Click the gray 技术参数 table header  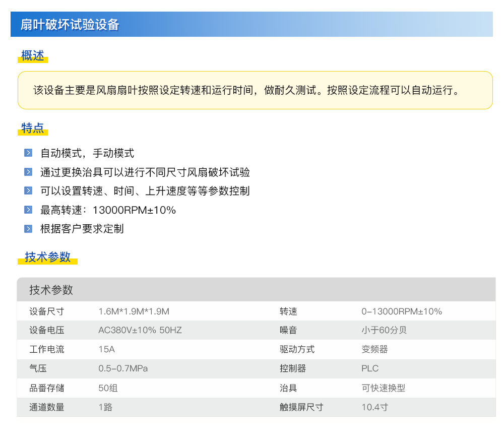click(256, 290)
